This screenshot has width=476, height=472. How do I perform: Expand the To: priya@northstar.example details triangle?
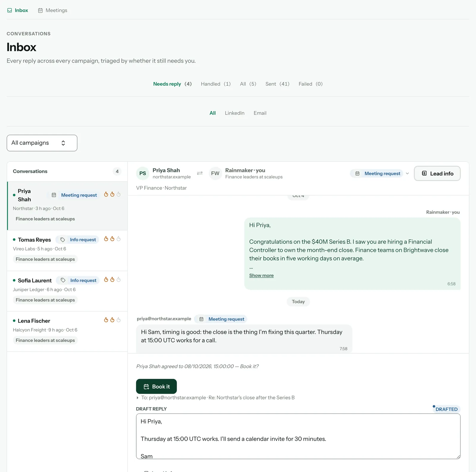point(137,398)
